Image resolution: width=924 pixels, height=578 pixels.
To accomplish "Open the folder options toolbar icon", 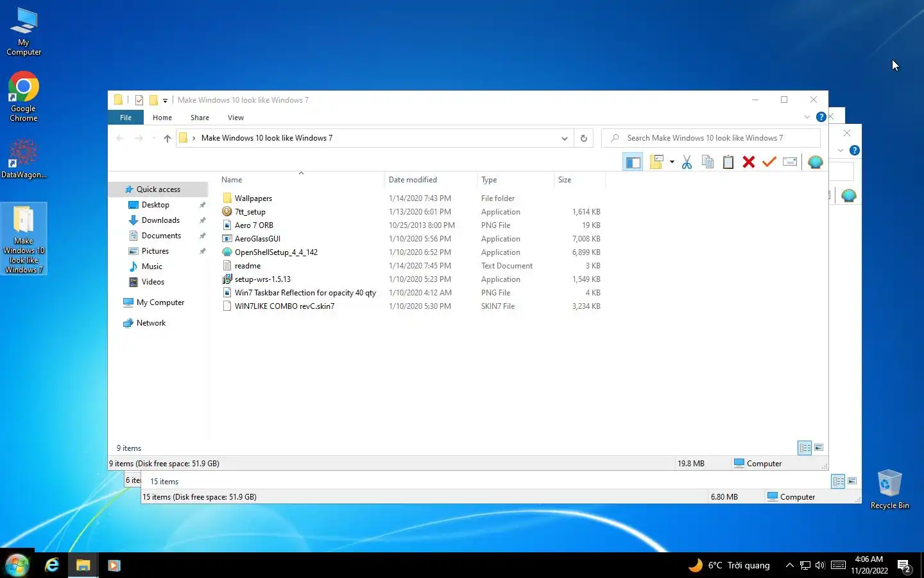I will click(x=656, y=162).
